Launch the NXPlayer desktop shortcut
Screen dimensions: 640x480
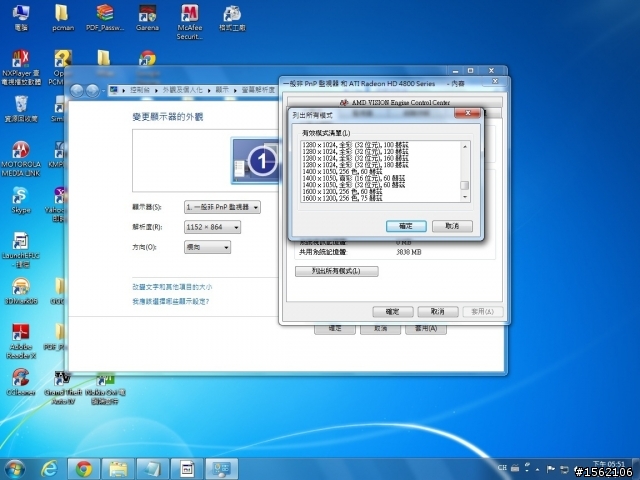(x=20, y=68)
